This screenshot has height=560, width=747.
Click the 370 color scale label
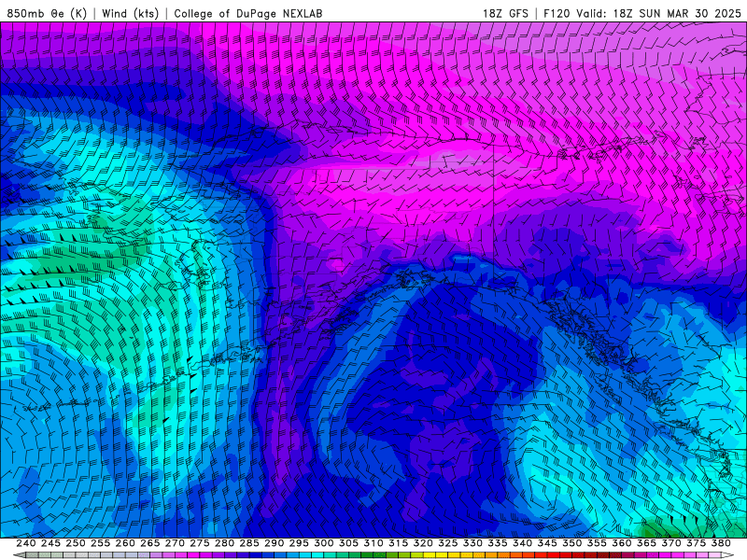pos(670,543)
